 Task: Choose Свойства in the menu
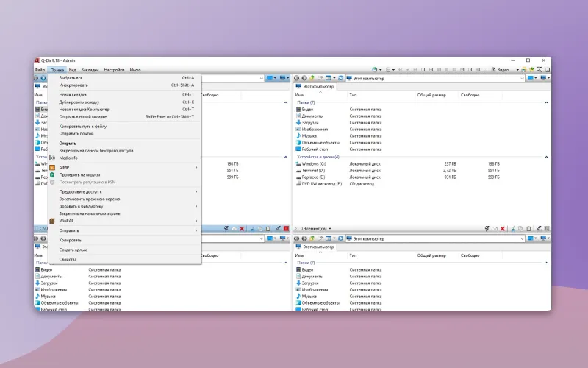click(68, 259)
